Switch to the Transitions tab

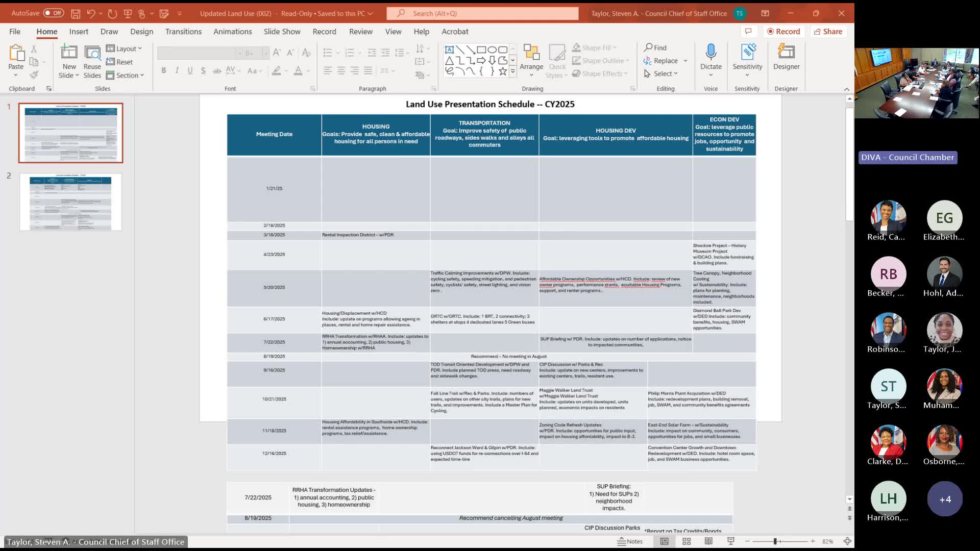[x=183, y=32]
